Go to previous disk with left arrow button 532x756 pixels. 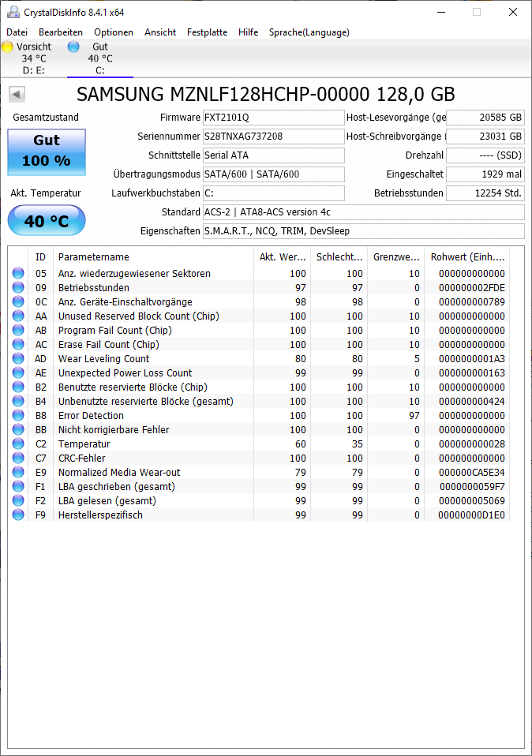coord(17,94)
